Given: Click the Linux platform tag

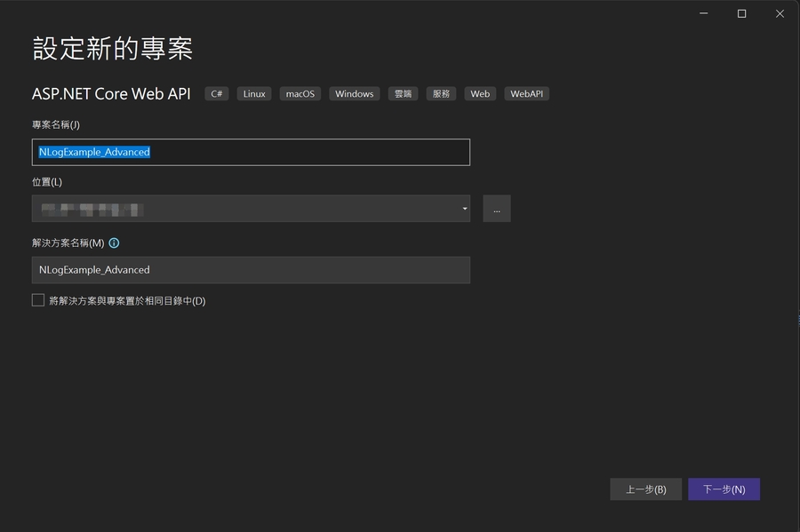Looking at the screenshot, I should coord(254,93).
